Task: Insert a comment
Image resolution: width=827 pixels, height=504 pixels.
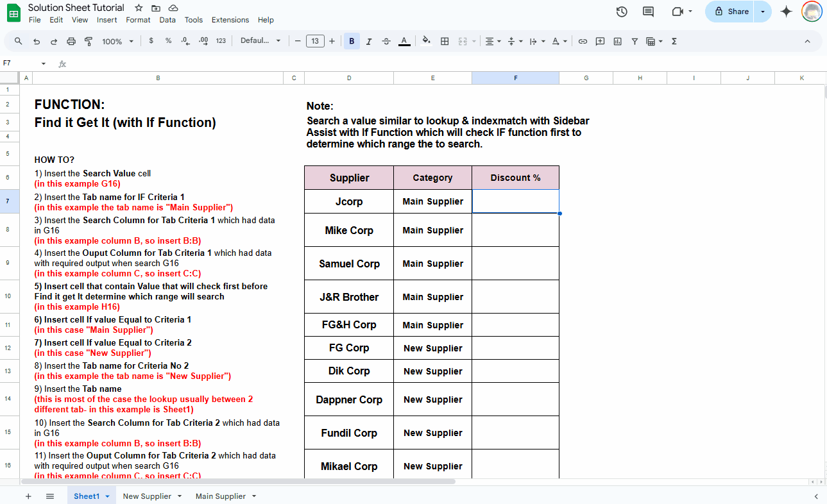Action: 600,41
